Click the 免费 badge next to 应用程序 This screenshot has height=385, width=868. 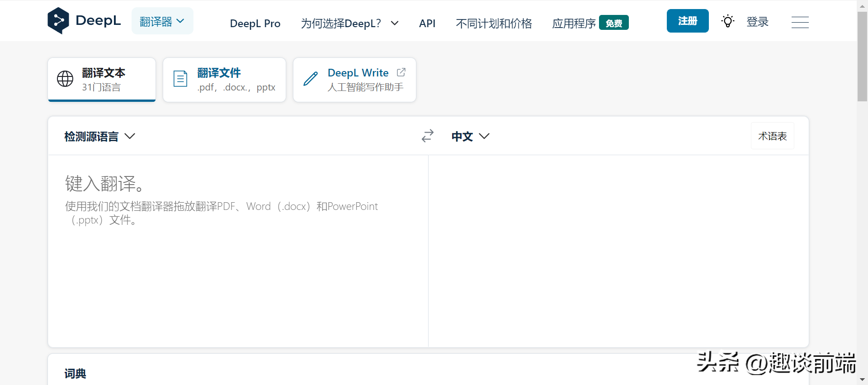click(614, 23)
